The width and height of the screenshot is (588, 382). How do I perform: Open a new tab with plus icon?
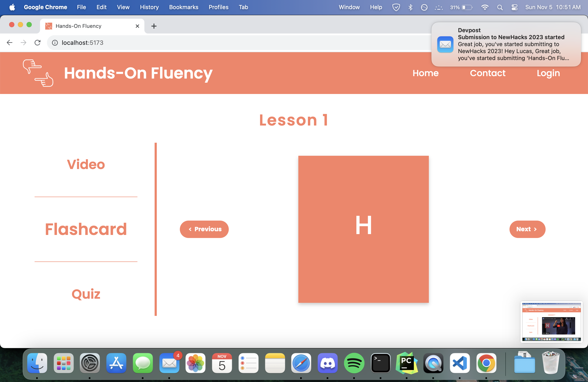(x=154, y=26)
